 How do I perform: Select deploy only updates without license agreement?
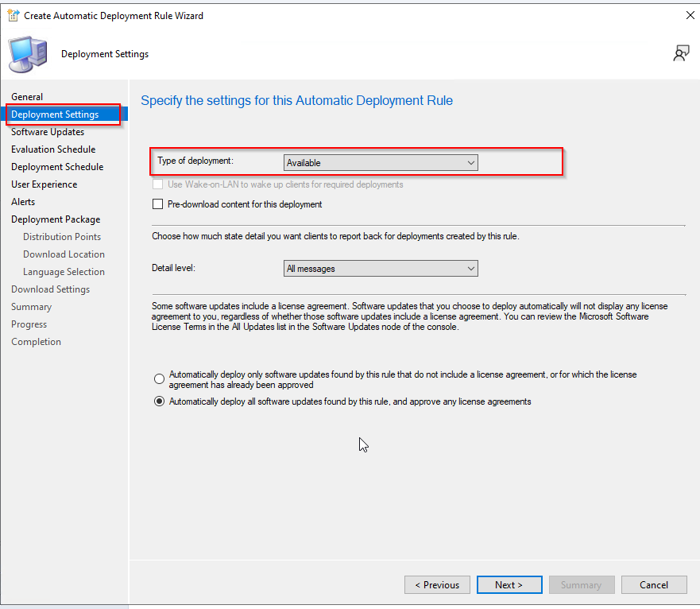(x=159, y=378)
